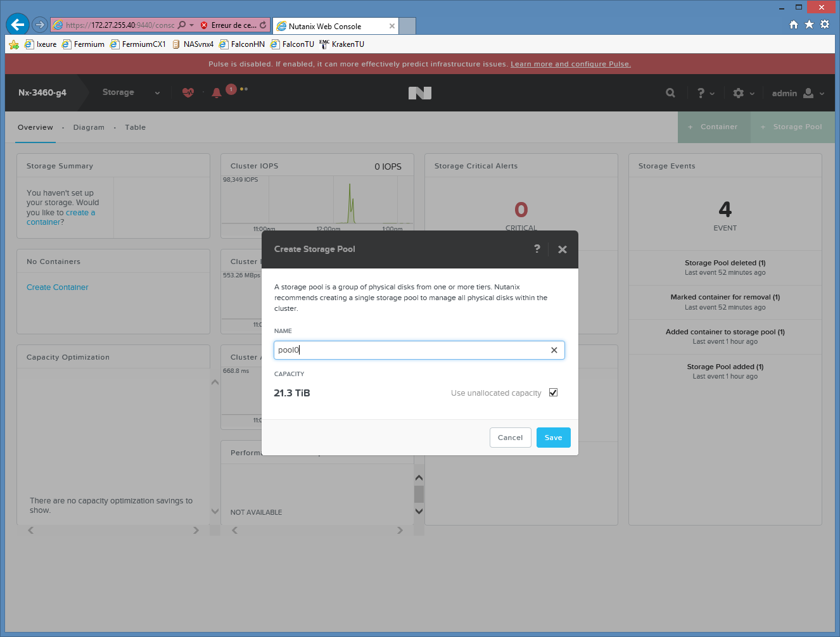840x637 pixels.
Task: Switch to the Overview tab
Action: [35, 127]
